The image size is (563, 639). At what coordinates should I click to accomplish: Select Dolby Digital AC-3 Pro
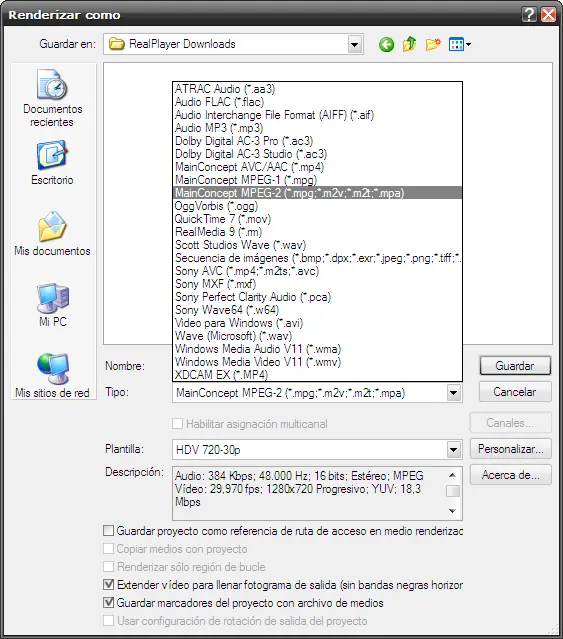(317, 141)
